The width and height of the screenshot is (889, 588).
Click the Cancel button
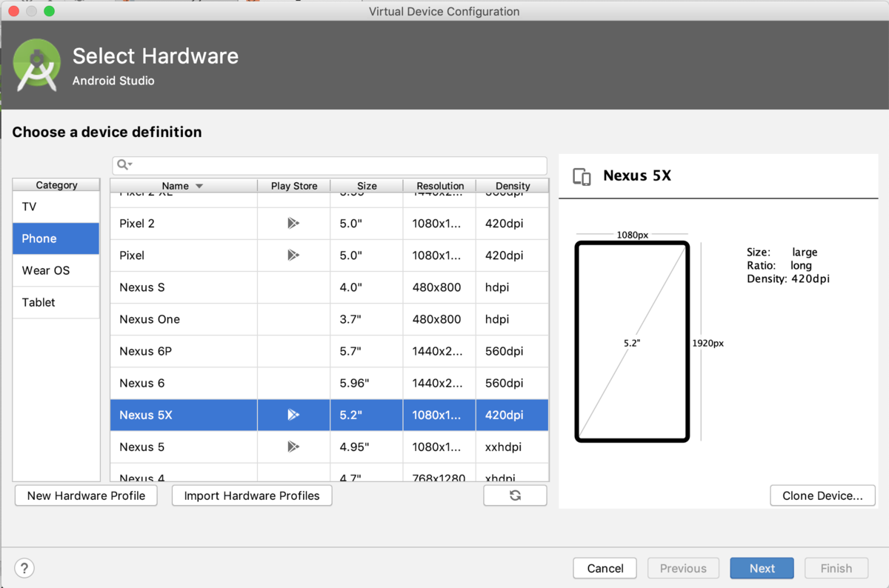(x=605, y=568)
